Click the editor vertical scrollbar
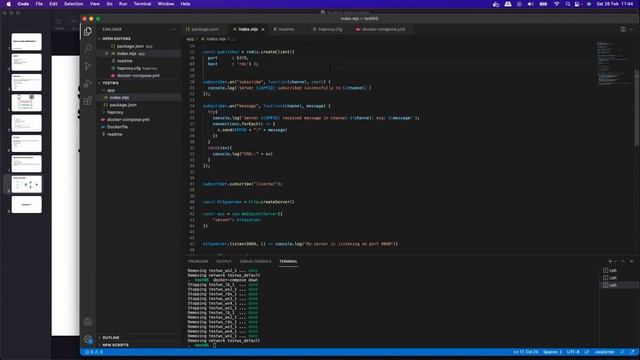The height and width of the screenshot is (360, 640). (637, 108)
